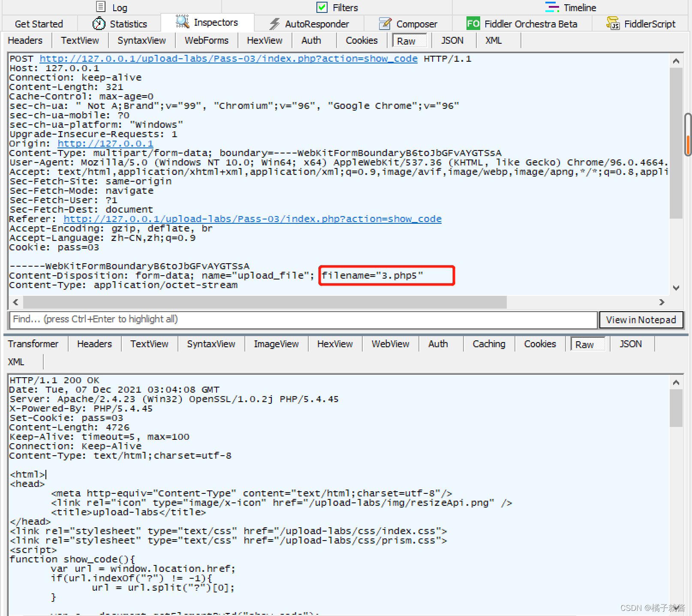Switch to the Statistics tab
The height and width of the screenshot is (616, 692).
tap(120, 24)
